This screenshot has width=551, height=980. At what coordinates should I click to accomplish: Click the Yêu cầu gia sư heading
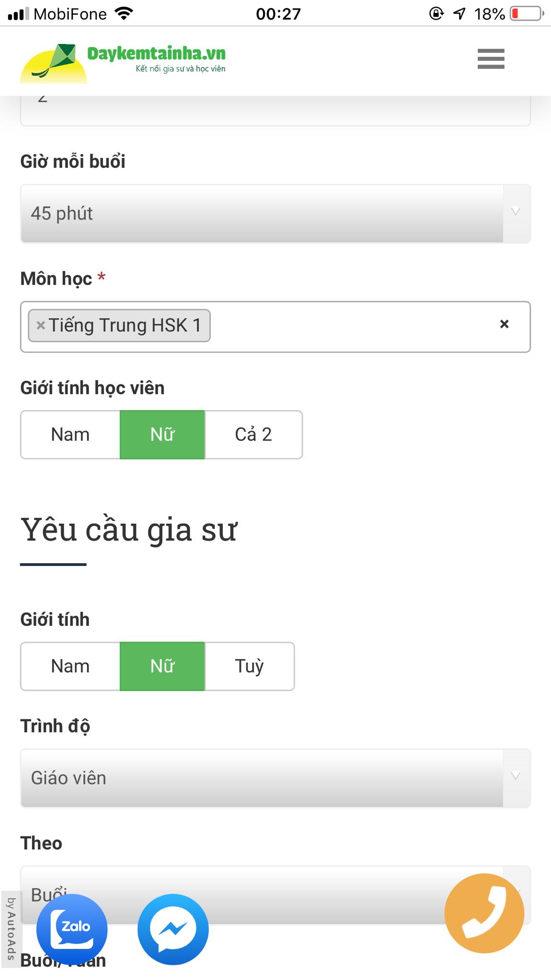[x=130, y=528]
